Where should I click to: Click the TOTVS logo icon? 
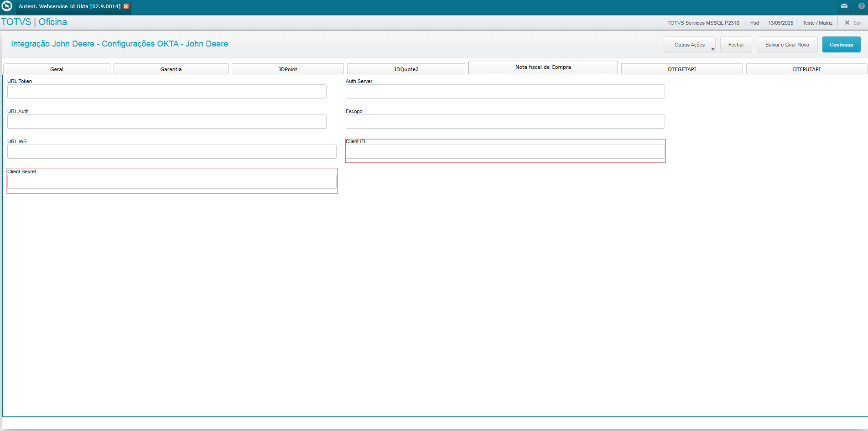[7, 6]
